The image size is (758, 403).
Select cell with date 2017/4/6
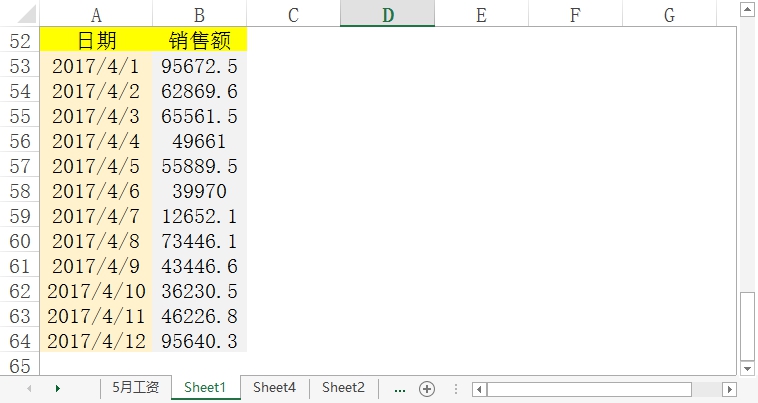point(96,191)
